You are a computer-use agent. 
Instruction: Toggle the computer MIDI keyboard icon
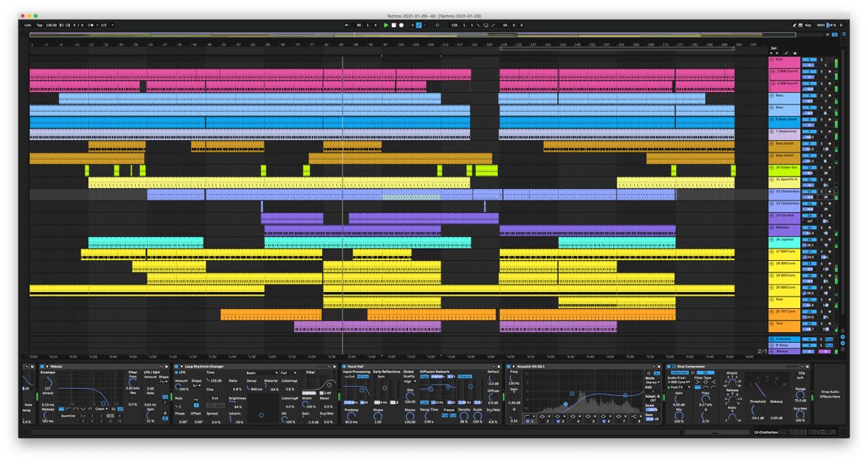tap(800, 25)
